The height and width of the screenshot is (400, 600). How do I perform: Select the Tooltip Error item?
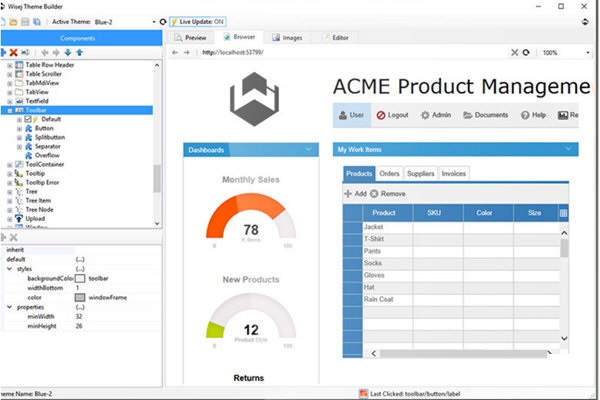click(42, 183)
